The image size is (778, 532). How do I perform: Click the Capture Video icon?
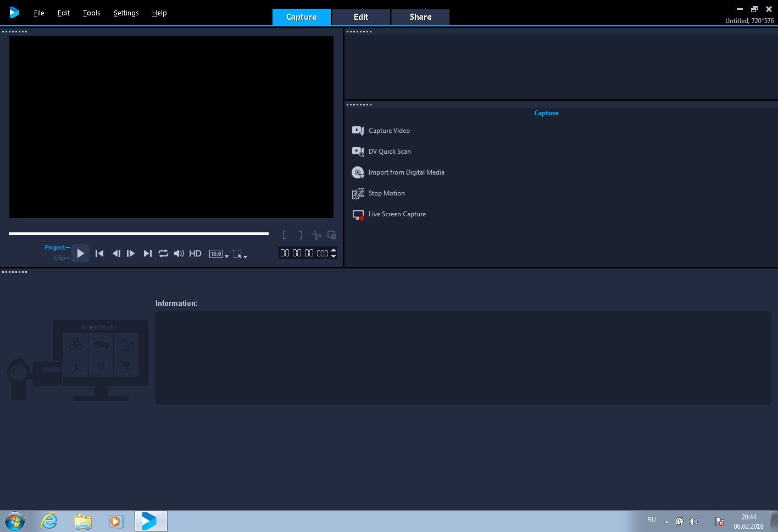[x=358, y=131]
